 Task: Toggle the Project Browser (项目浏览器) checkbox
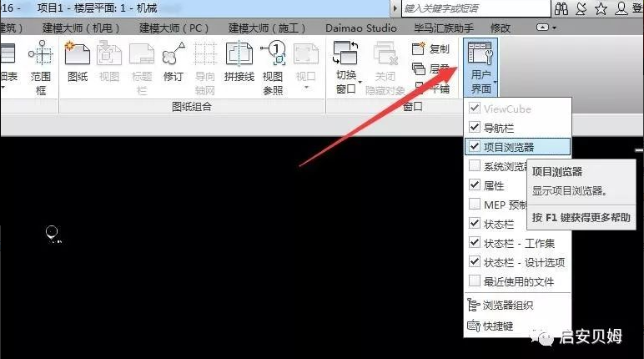(x=475, y=146)
